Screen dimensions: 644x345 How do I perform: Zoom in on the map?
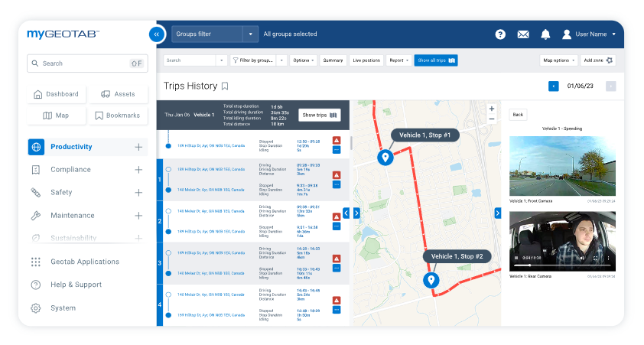[492, 109]
